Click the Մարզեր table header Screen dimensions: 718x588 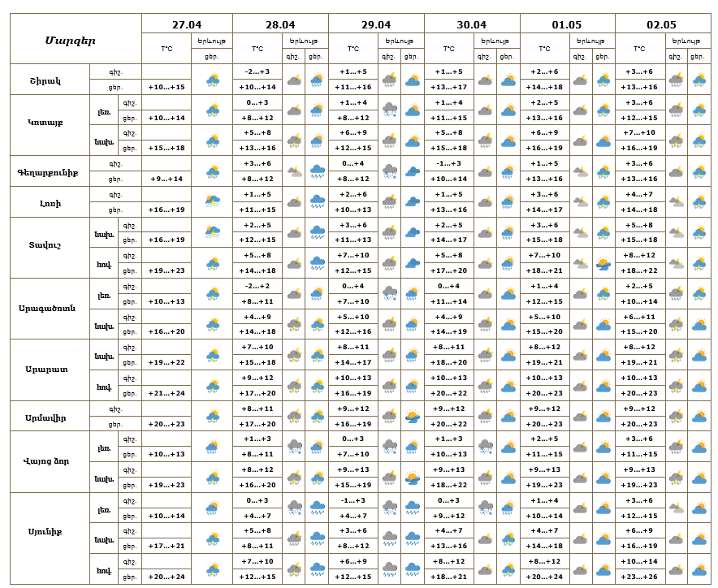click(71, 40)
